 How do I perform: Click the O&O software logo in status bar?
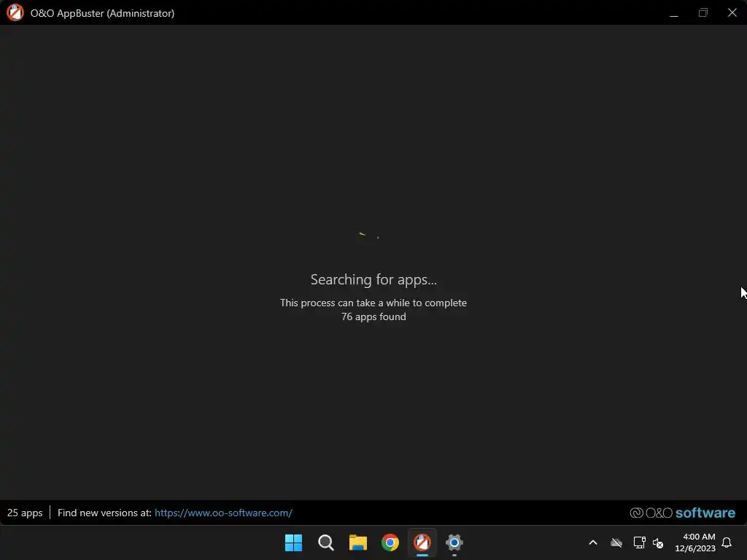pyautogui.click(x=682, y=513)
